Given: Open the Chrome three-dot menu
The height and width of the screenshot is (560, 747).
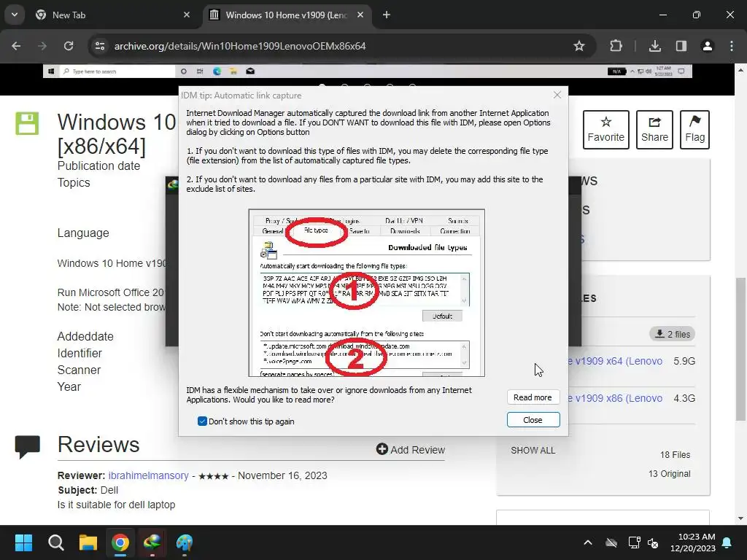Looking at the screenshot, I should (732, 46).
